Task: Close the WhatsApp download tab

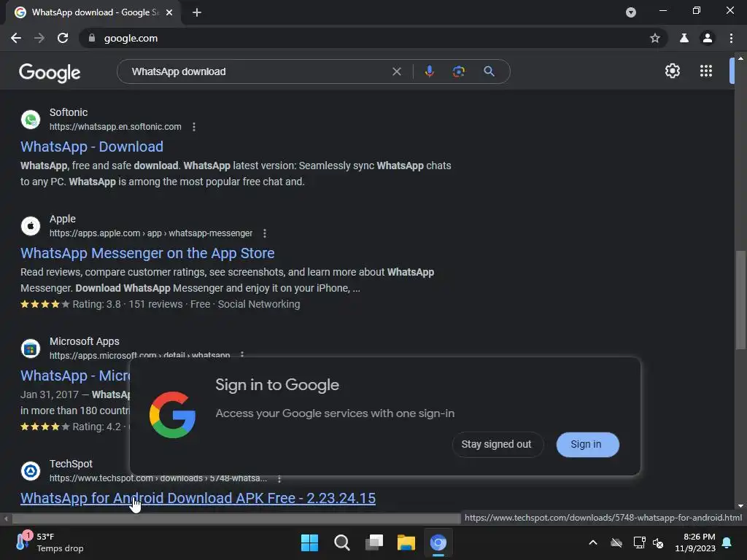Action: pos(169,12)
